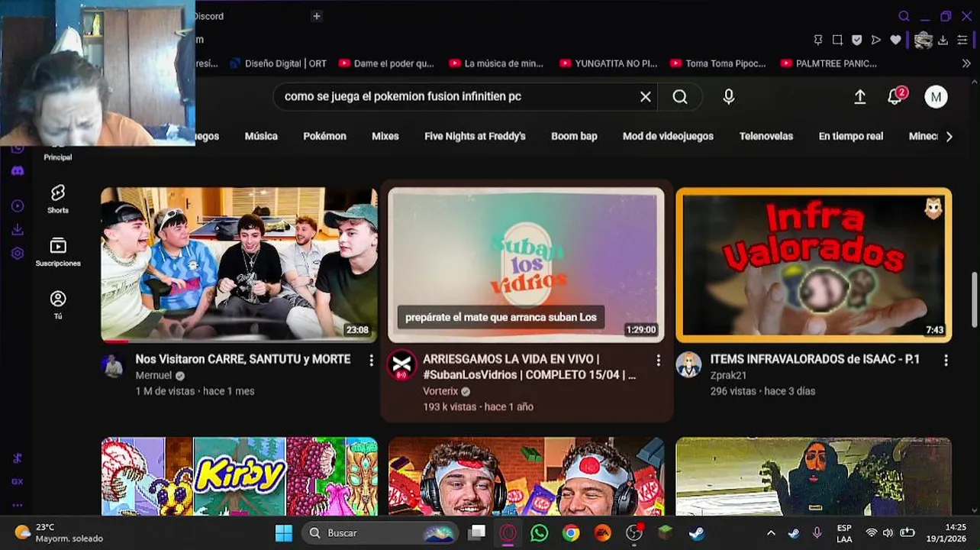Open YouTube notifications bell
The width and height of the screenshot is (980, 550).
pos(896,96)
